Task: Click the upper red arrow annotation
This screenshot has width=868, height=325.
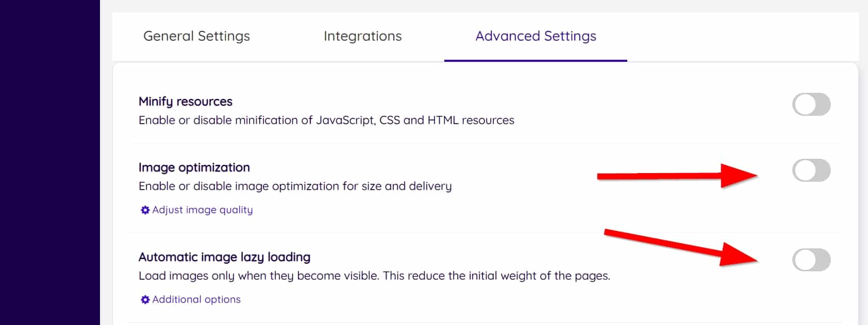Action: click(x=675, y=176)
